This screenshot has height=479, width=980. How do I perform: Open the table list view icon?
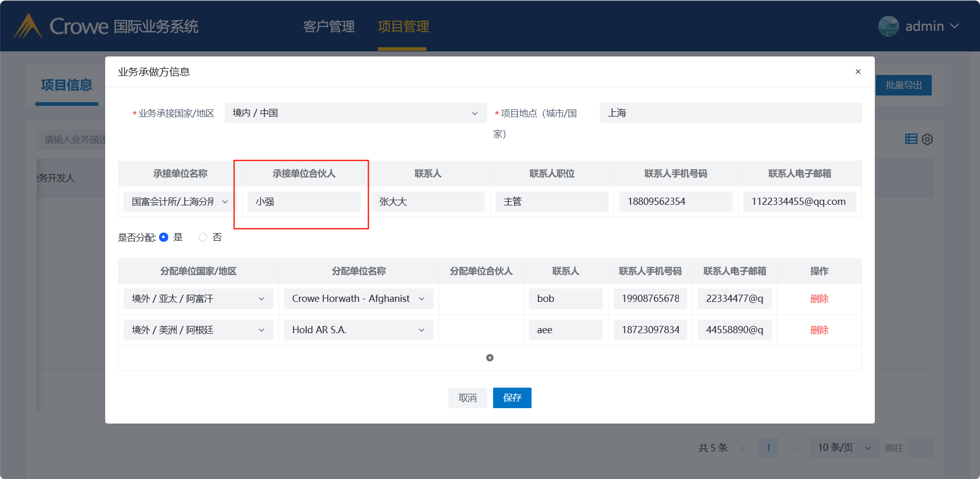pyautogui.click(x=911, y=139)
